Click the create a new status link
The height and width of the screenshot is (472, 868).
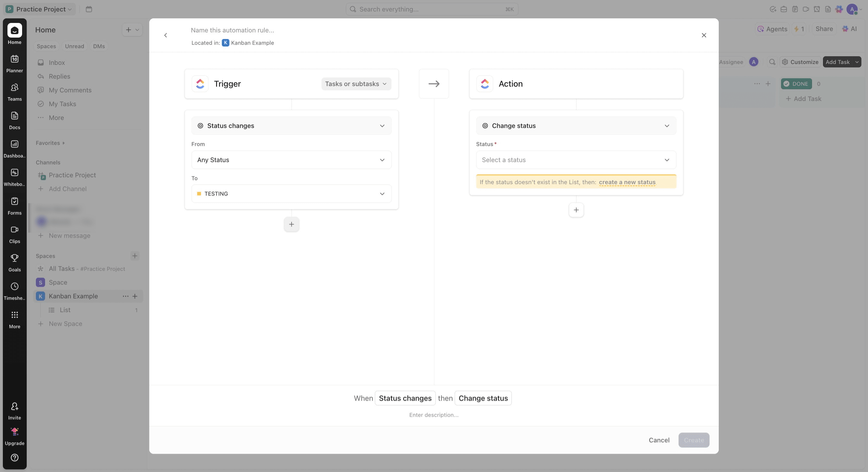627,182
